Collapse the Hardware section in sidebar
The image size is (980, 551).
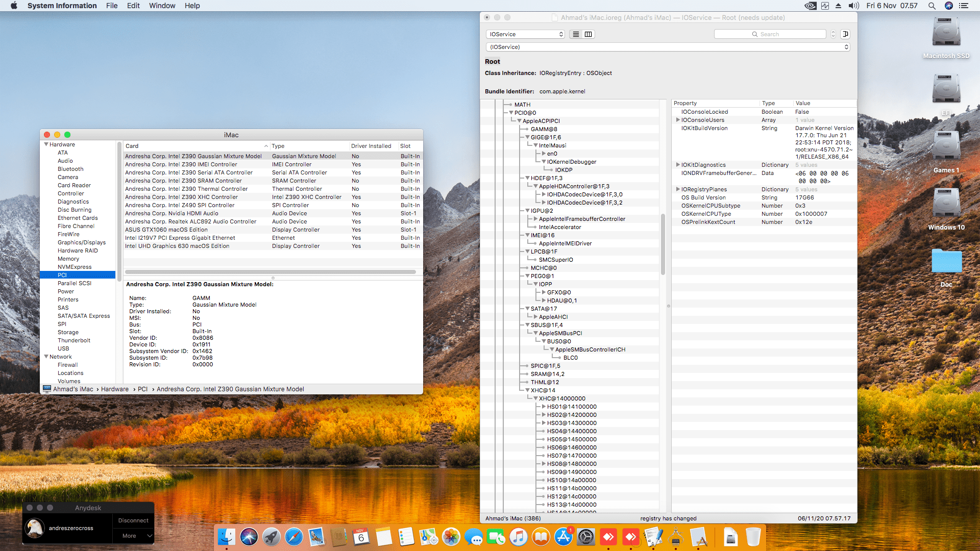click(46, 144)
